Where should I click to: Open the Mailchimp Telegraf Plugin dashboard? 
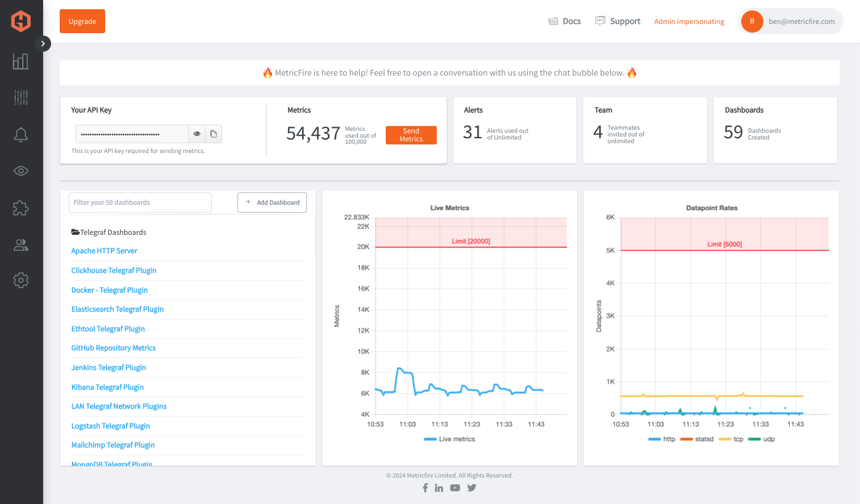pyautogui.click(x=113, y=445)
